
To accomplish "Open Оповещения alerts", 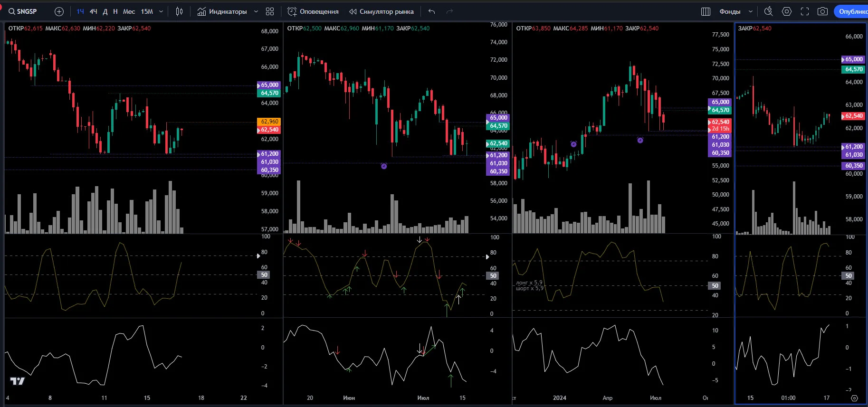I will (x=313, y=11).
